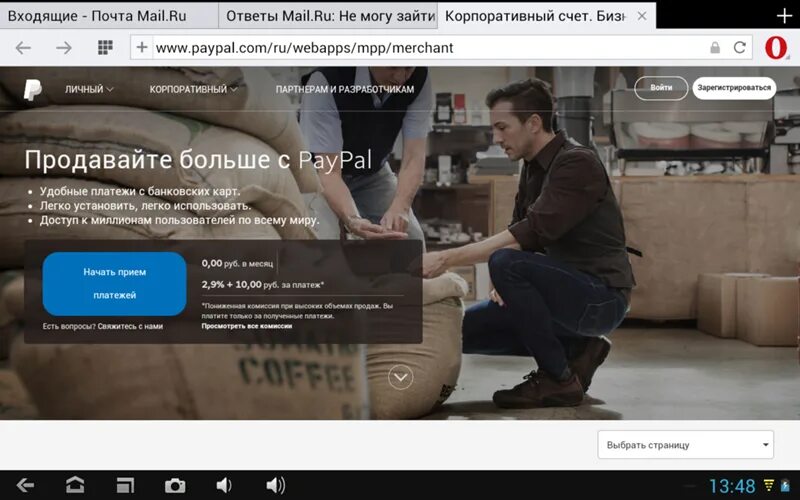This screenshot has height=500, width=800.
Task: Open the Speed Dial grid icon
Action: tap(105, 47)
